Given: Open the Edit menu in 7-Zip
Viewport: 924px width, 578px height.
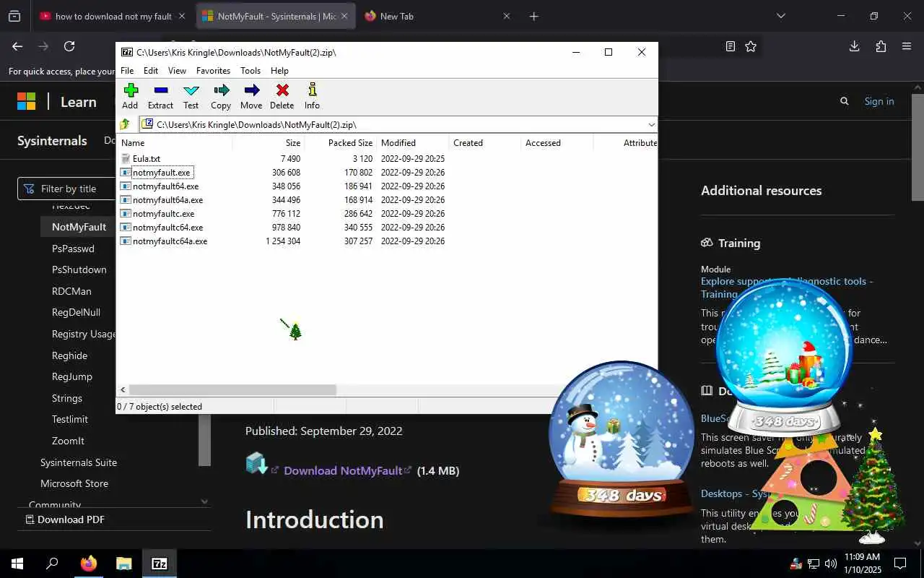Looking at the screenshot, I should click(x=151, y=71).
